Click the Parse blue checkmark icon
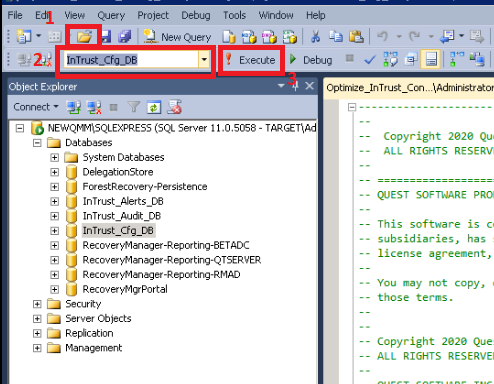 [x=369, y=60]
